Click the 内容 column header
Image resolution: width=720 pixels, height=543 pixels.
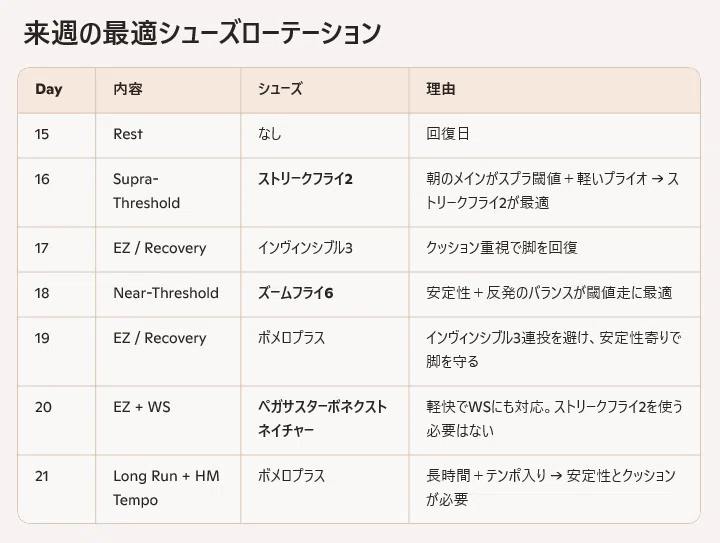click(128, 89)
